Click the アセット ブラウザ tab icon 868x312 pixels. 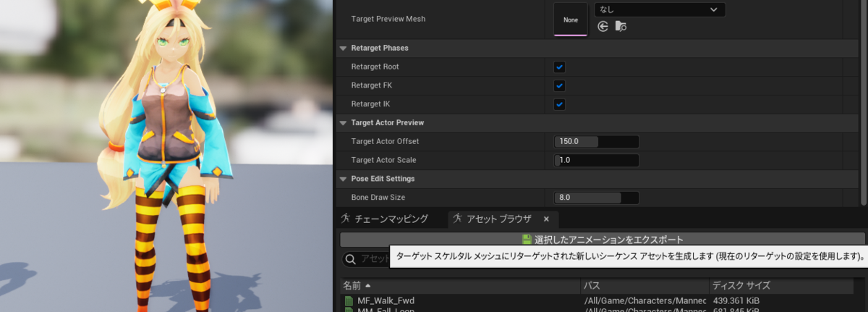[458, 218]
